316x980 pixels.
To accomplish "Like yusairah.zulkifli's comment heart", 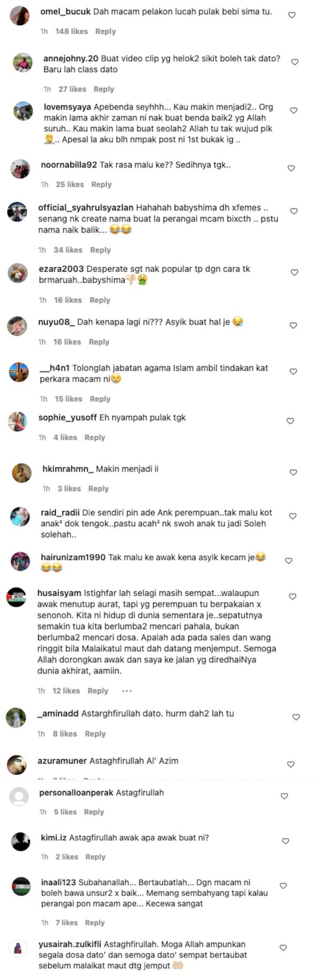I will (x=283, y=947).
